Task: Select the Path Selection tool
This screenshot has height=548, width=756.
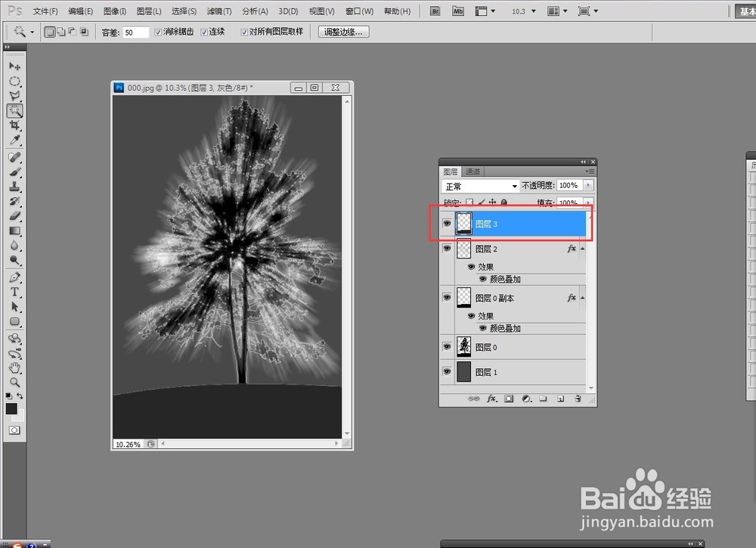Action: click(14, 307)
